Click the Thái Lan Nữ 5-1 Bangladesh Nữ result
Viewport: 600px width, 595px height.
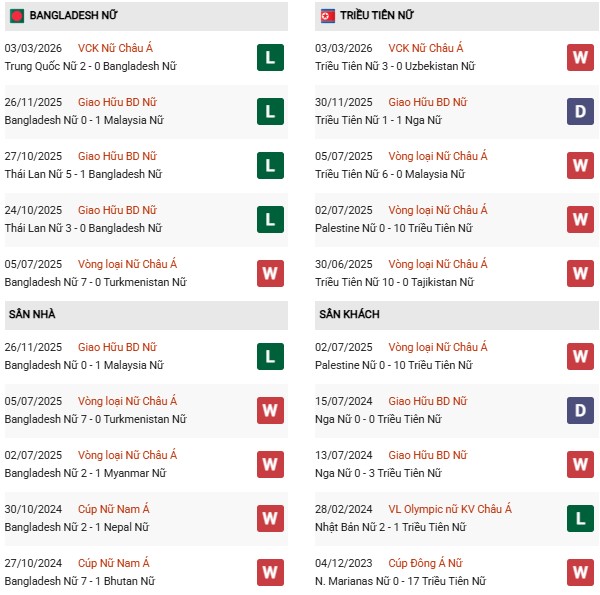tap(84, 174)
